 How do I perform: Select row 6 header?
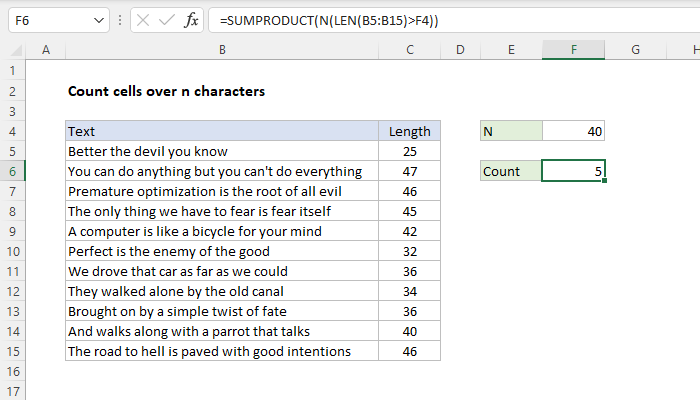pyautogui.click(x=12, y=171)
